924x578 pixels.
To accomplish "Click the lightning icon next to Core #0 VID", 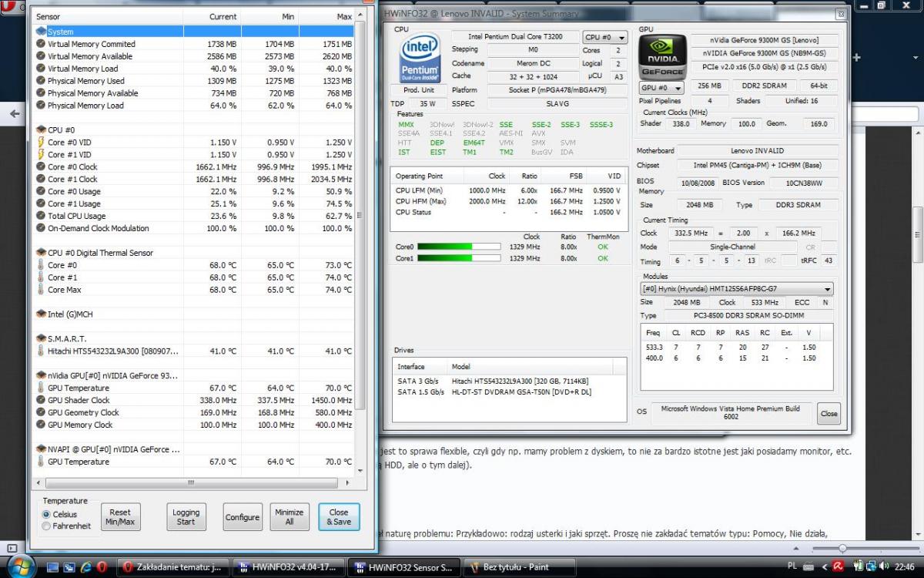I will [x=41, y=143].
